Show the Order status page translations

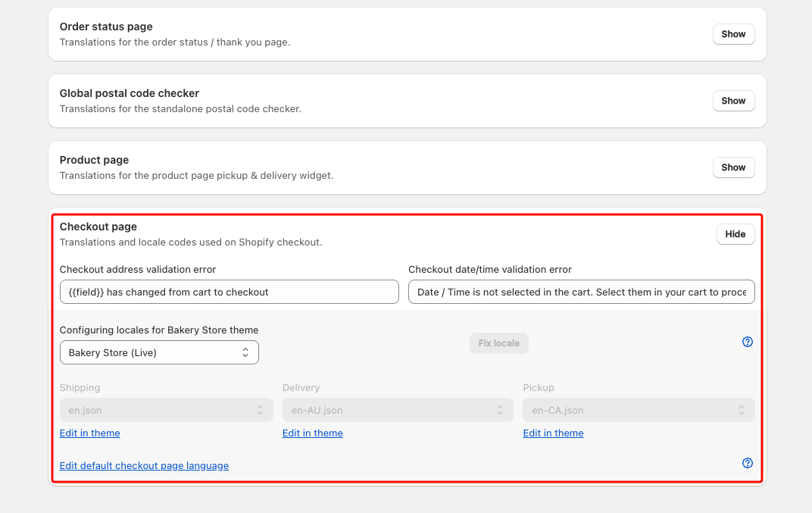(733, 34)
